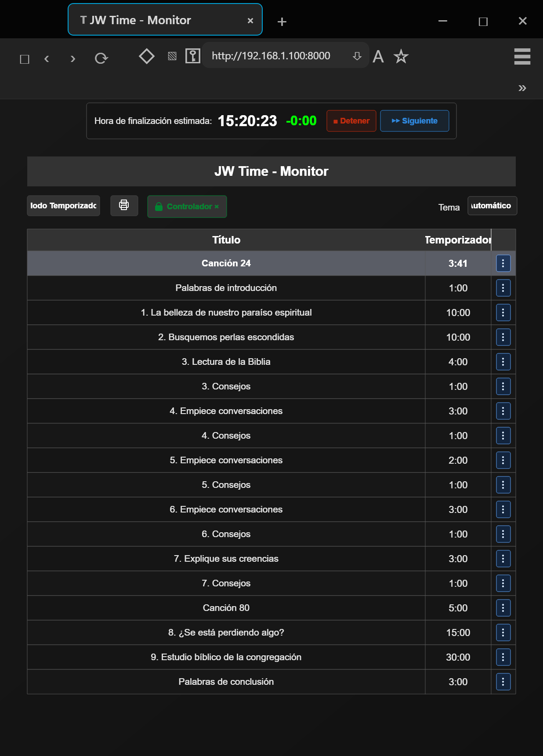Image resolution: width=543 pixels, height=756 pixels.
Task: Click the reader A icon in address bar
Action: [378, 56]
